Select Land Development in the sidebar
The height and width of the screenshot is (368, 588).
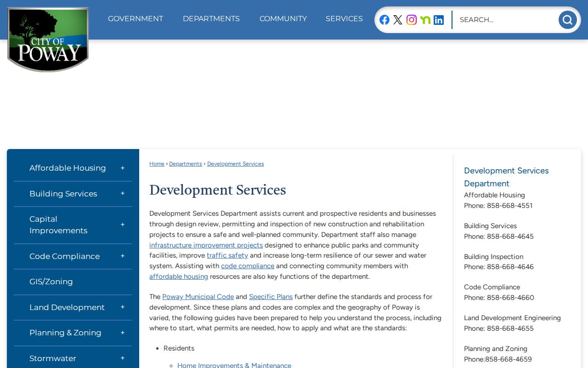tap(67, 307)
